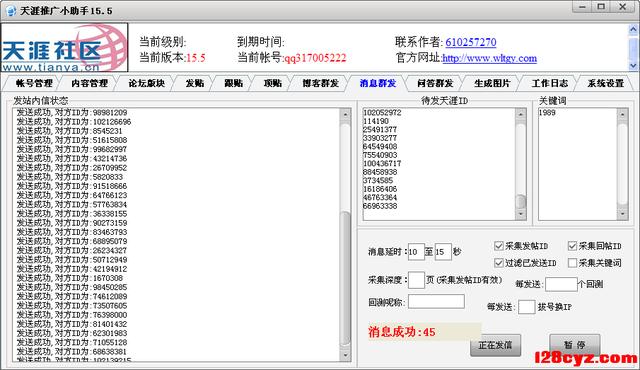Click the app icon in the title bar
The image size is (640, 370).
pos(11,11)
